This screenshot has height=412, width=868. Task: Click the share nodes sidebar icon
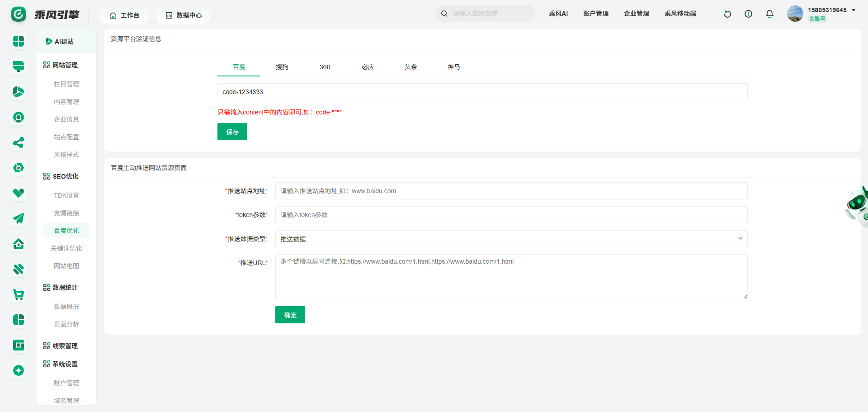click(19, 143)
